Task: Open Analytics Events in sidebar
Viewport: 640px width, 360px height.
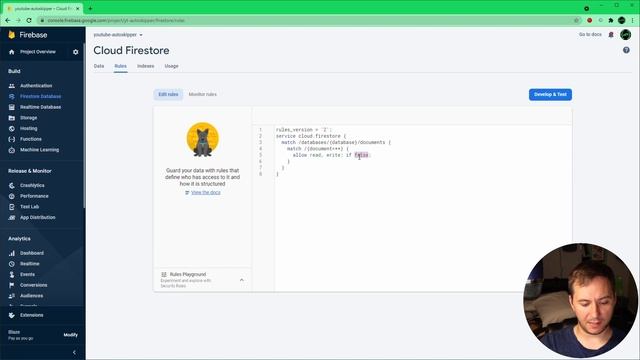Action: pos(27,274)
